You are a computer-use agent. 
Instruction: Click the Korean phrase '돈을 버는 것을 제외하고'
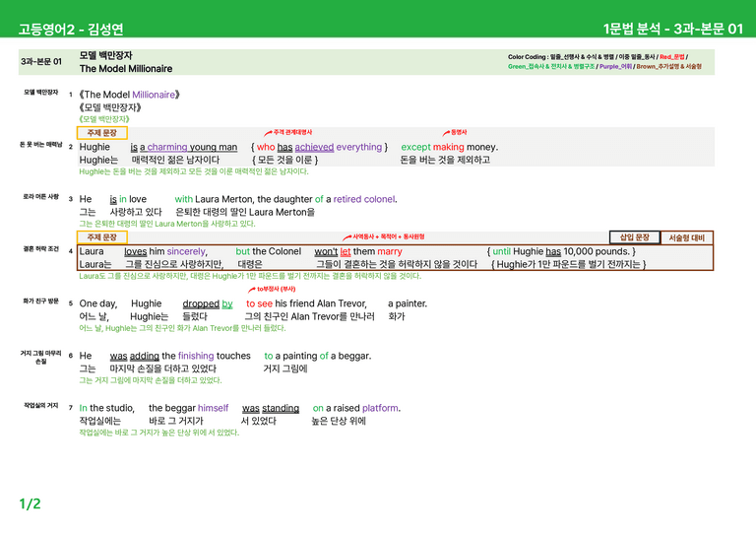click(x=446, y=160)
